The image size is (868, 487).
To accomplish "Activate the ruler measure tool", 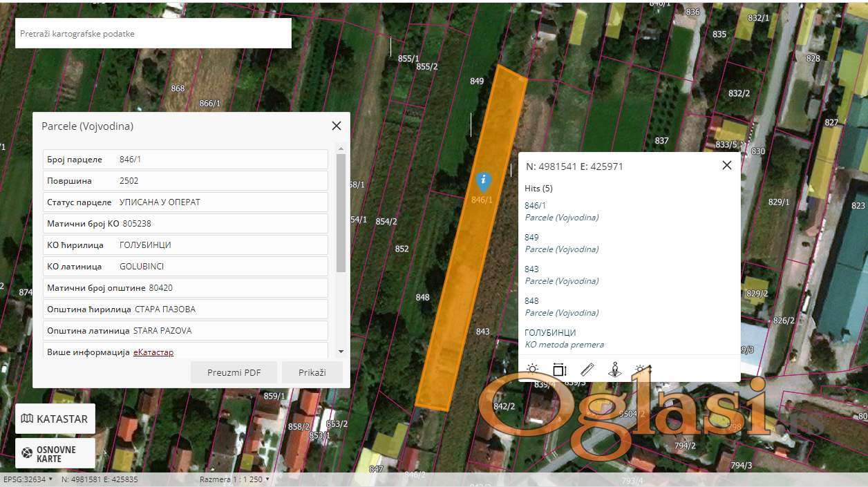I will point(587,369).
